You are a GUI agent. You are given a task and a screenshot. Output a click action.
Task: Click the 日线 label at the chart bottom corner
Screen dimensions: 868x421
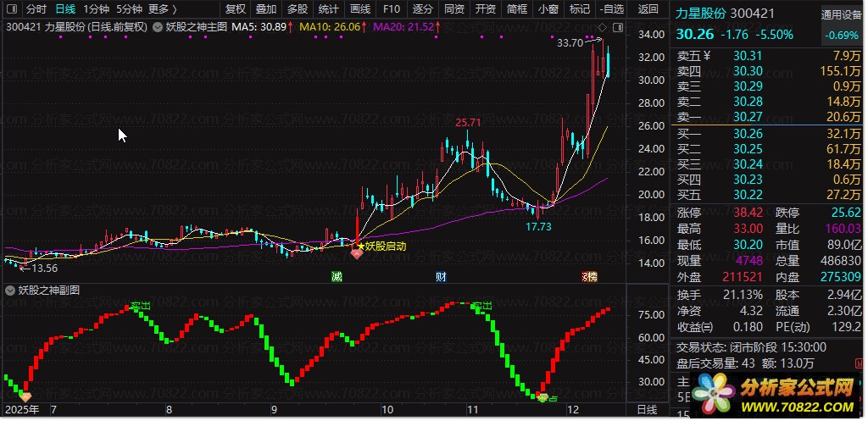coord(647,410)
